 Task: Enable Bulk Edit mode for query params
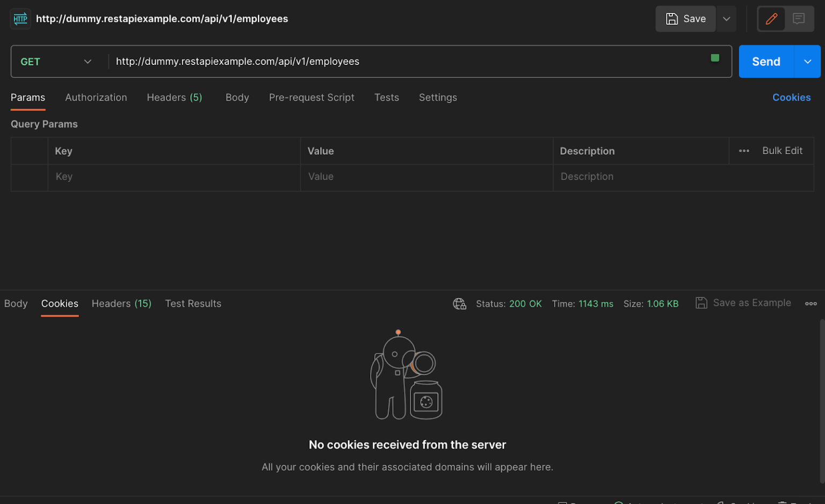coord(782,151)
